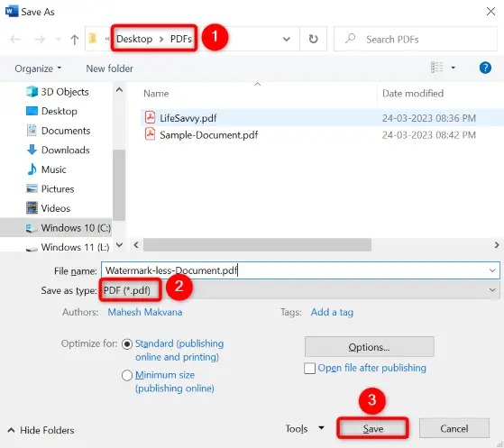The image size is (504, 448).
Task: Open the Organize menu
Action: [x=38, y=69]
